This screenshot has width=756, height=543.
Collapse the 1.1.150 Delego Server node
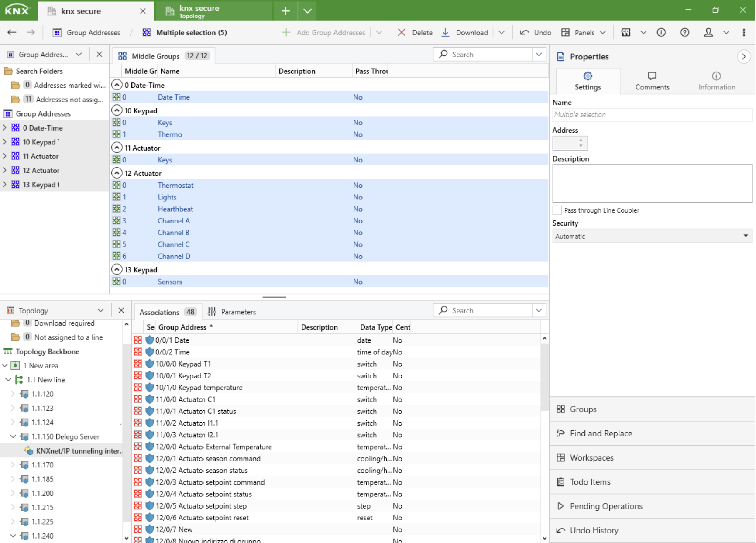tap(13, 436)
